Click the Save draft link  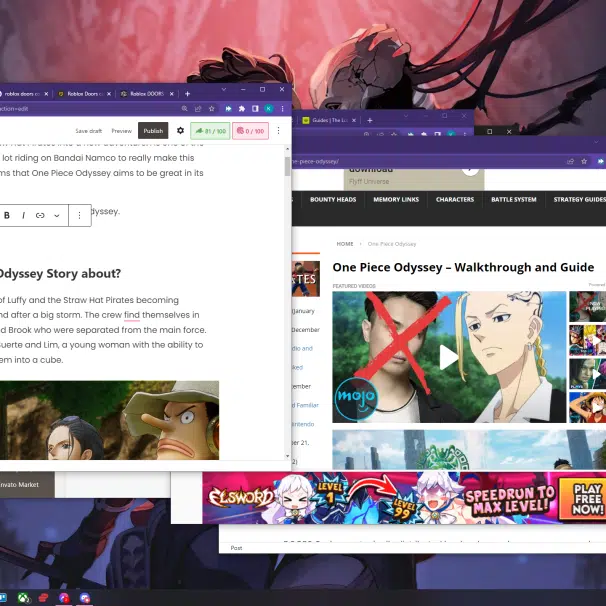(89, 131)
